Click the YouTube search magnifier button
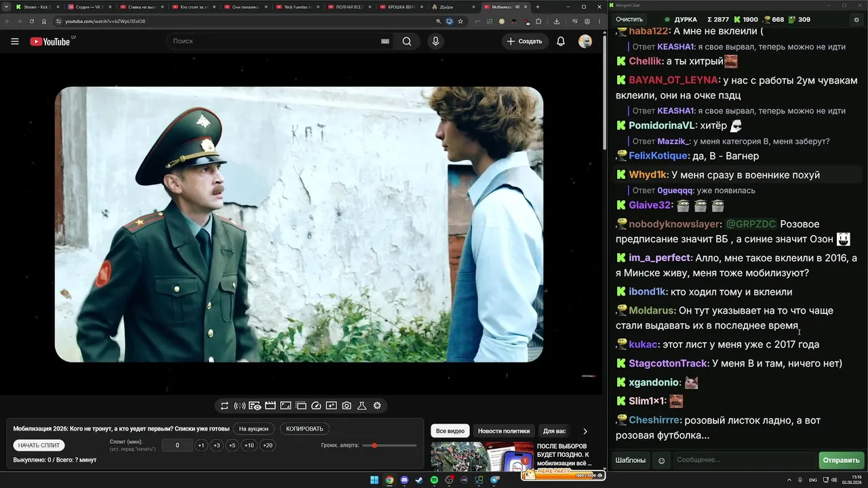The image size is (868, 488). pyautogui.click(x=407, y=41)
